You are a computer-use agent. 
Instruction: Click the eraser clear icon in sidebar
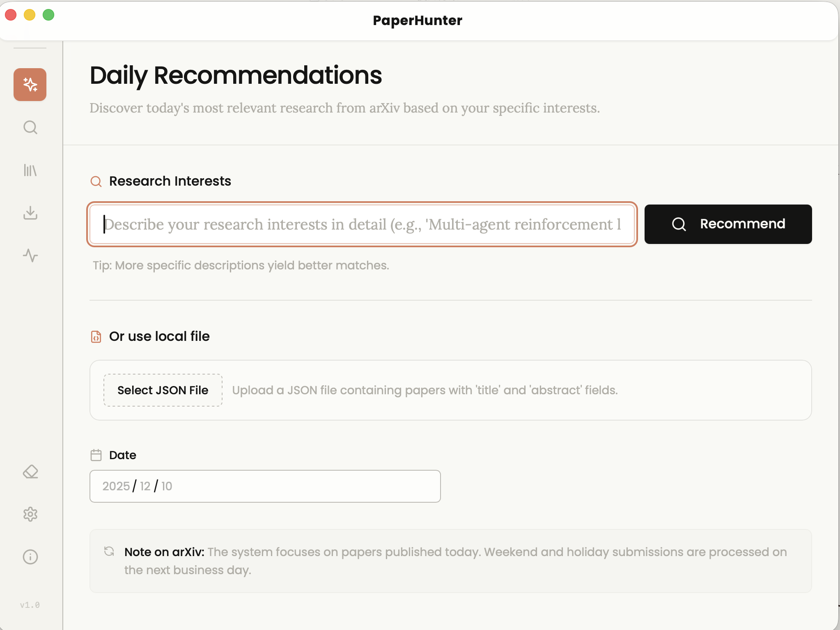30,472
